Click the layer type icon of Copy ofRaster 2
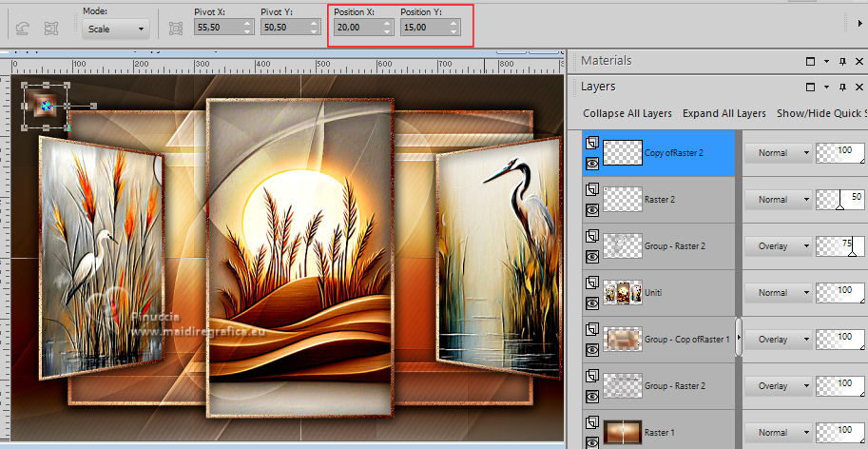 click(592, 143)
